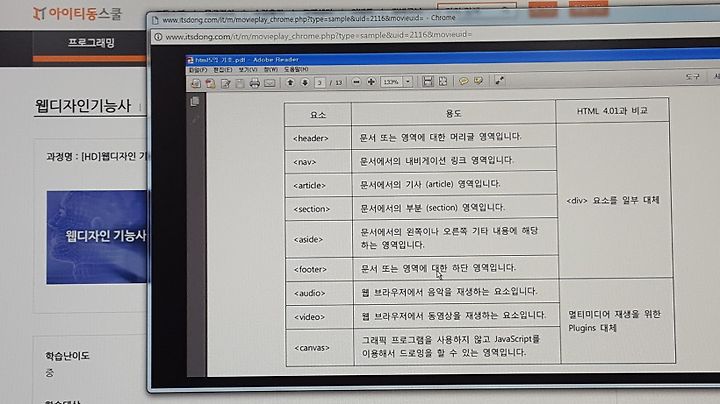720x404 pixels.
Task: Click the <audio> cell in the table
Action: click(319, 293)
